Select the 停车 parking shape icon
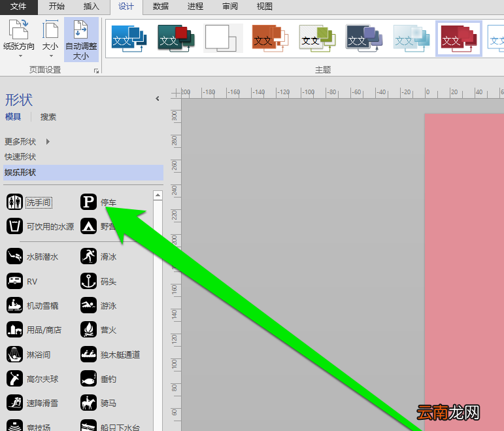This screenshot has height=431, width=504. click(x=88, y=201)
